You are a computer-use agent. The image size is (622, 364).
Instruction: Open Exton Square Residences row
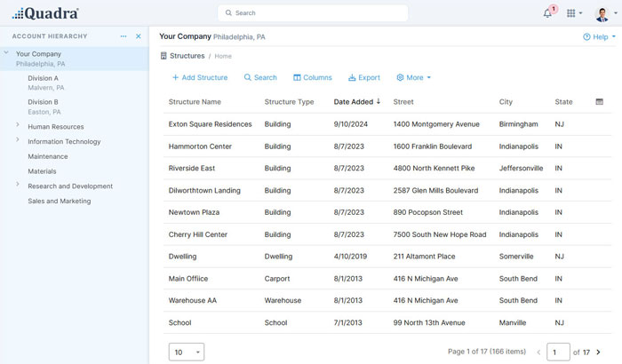(387, 124)
